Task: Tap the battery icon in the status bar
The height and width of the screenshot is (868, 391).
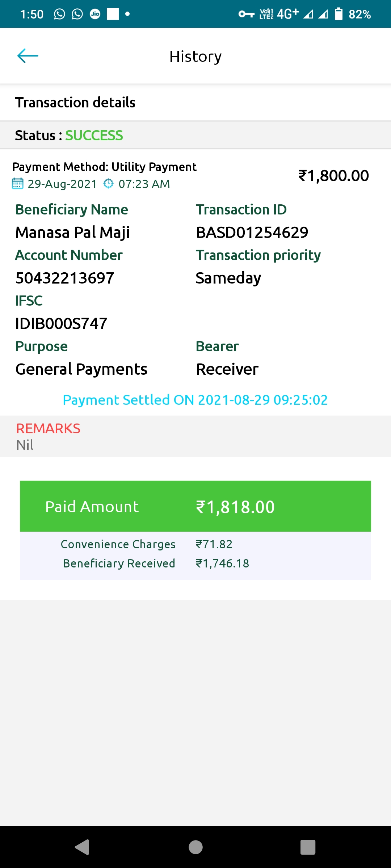Action: pos(339,14)
